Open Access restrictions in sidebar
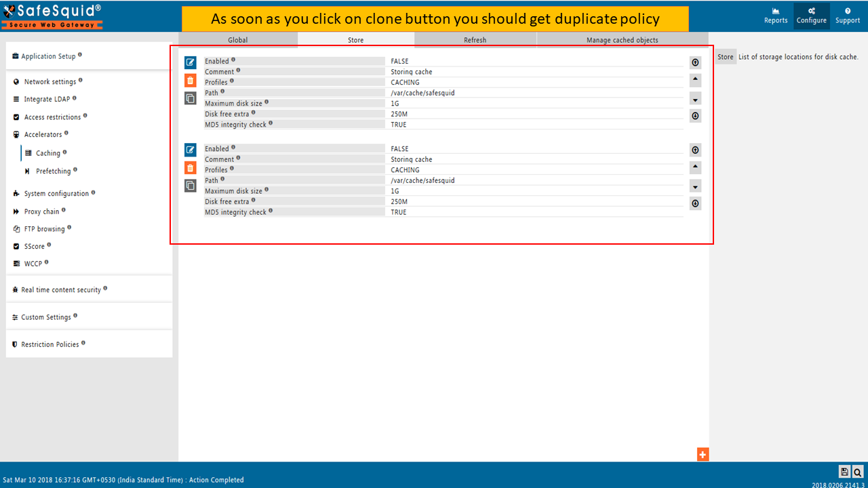 [52, 117]
